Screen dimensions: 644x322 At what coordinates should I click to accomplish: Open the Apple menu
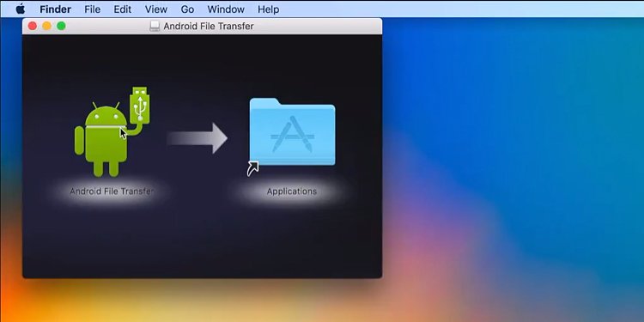coord(20,9)
